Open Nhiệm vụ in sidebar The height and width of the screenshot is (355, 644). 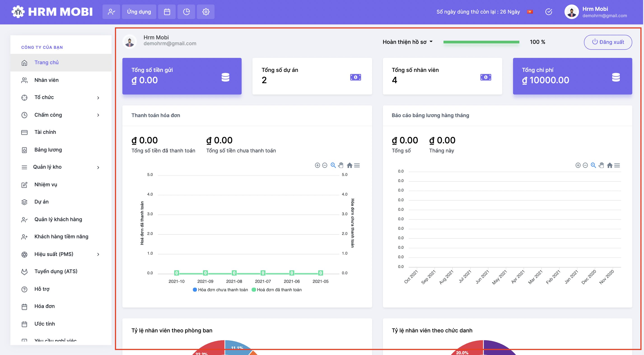61,185
